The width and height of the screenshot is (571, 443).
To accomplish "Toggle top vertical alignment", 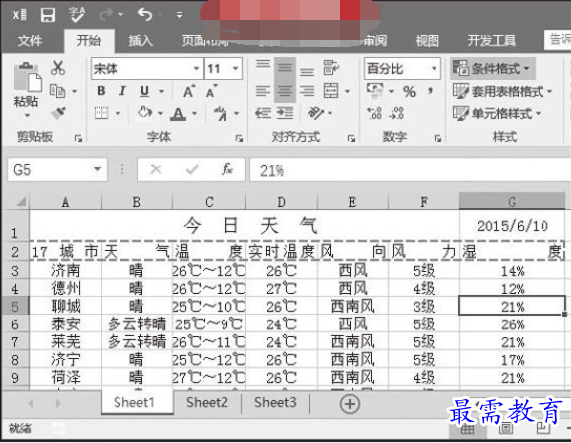I will click(x=263, y=66).
